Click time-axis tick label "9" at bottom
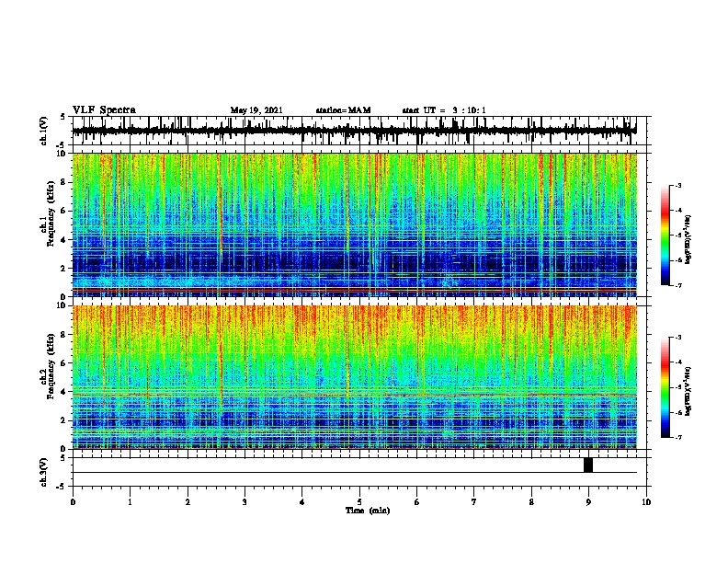Image resolution: width=728 pixels, height=563 pixels. point(588,502)
